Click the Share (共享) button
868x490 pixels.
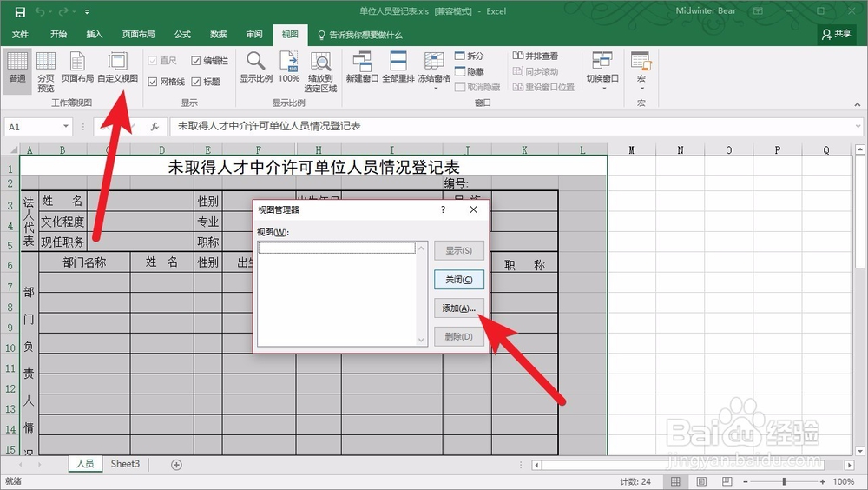point(837,35)
